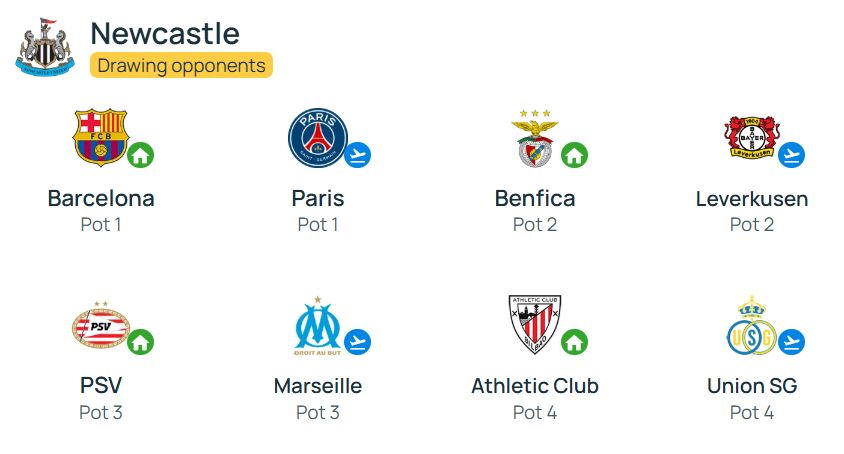Click the Union SG team name
Viewport: 844px width, 454px height.
pos(752,386)
